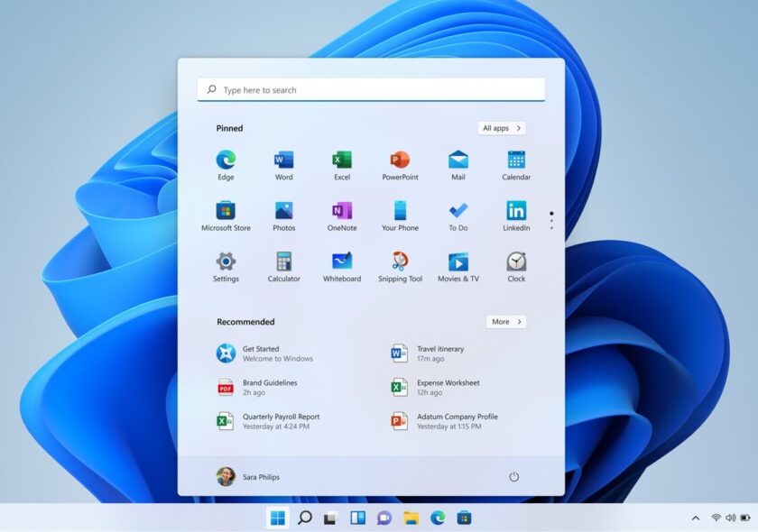The height and width of the screenshot is (532, 758).
Task: Open the Edge browser from pinned apps
Action: tap(226, 165)
